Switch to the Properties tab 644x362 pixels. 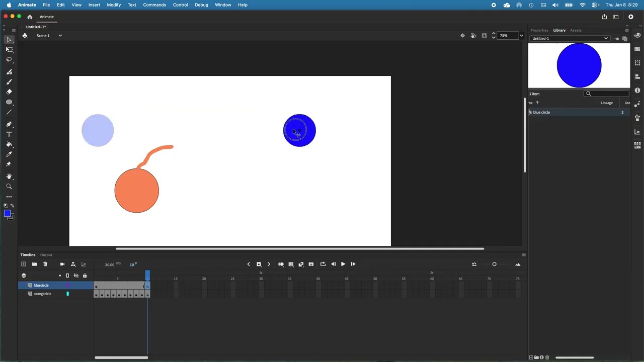click(539, 30)
